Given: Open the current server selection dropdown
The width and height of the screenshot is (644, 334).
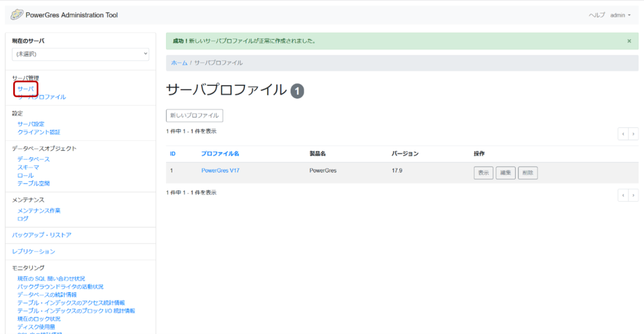Looking at the screenshot, I should [x=80, y=54].
